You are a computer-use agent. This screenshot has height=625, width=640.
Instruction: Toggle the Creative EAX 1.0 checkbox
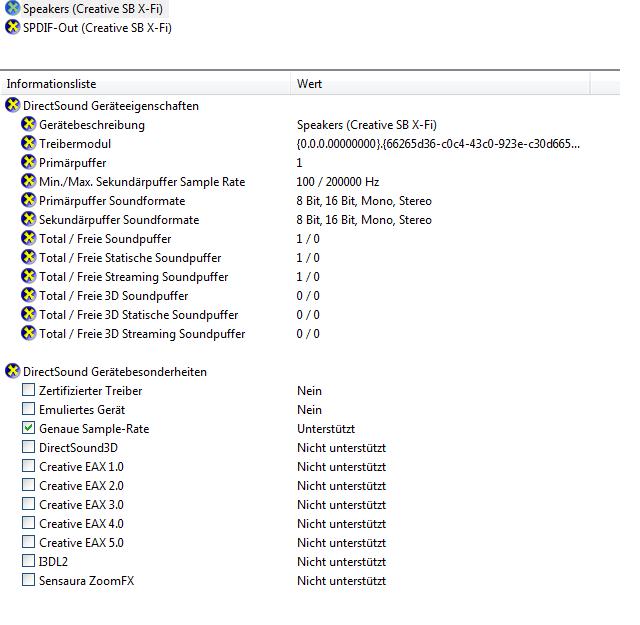28,466
